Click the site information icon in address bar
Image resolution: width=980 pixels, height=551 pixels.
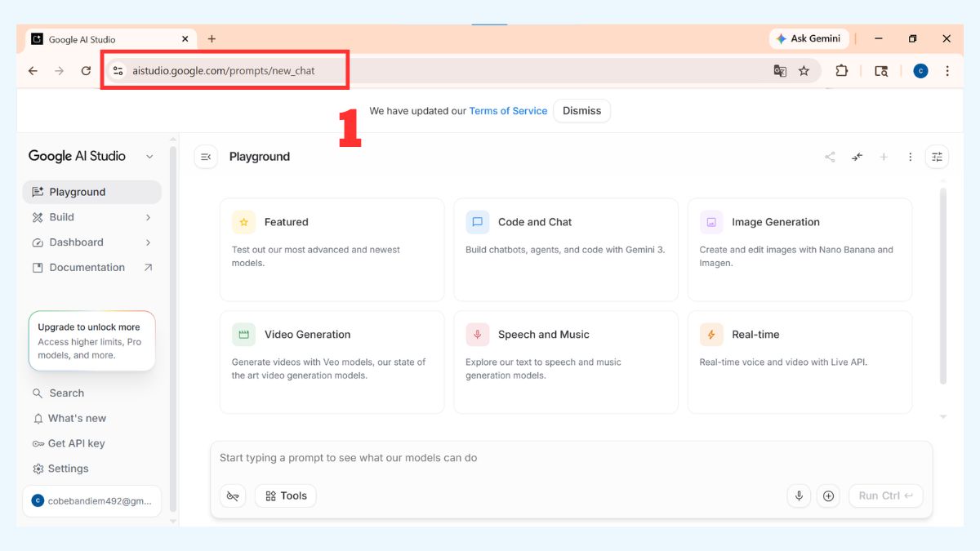[118, 71]
